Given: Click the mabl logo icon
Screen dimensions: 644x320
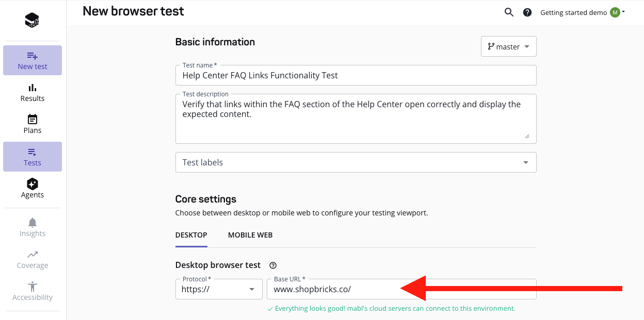Looking at the screenshot, I should click(x=32, y=20).
